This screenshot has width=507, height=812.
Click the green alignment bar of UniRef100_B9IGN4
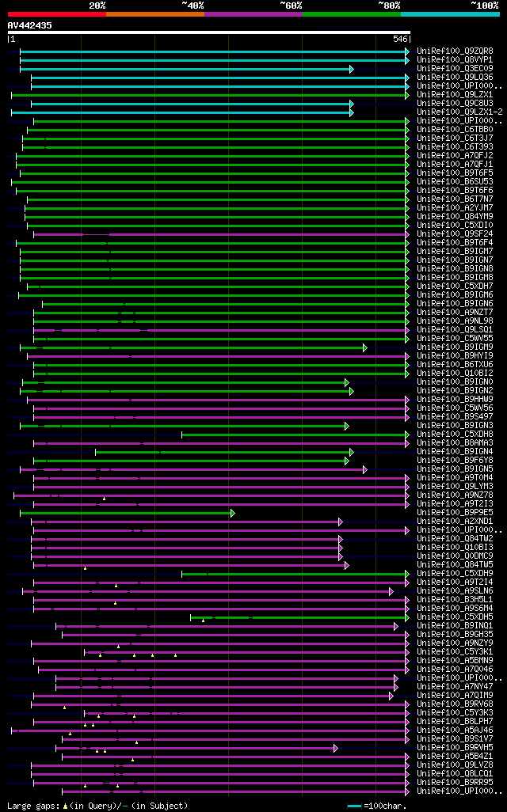point(224,452)
